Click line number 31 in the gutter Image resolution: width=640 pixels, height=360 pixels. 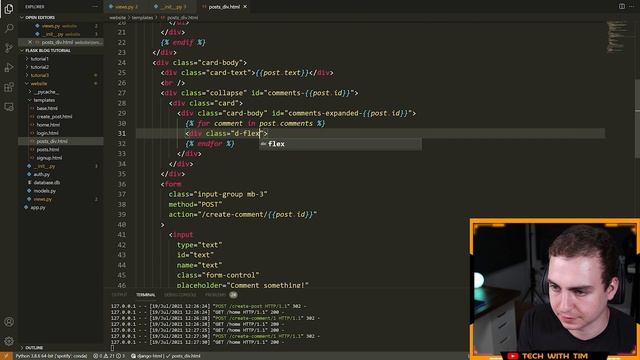(122, 133)
